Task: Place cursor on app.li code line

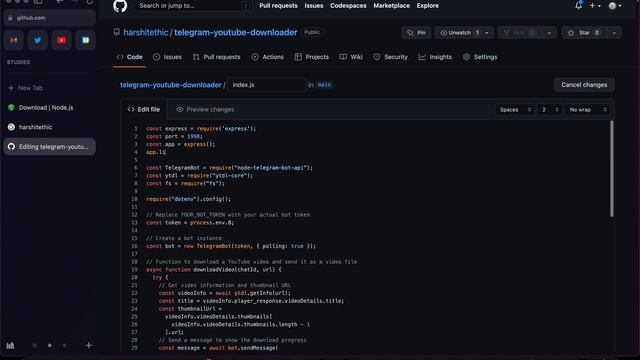Action: point(156,152)
